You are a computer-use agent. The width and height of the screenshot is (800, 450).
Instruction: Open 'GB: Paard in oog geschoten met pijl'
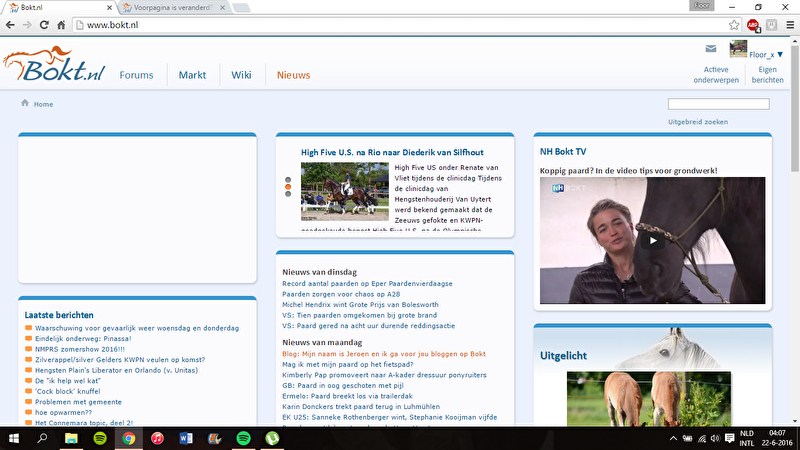point(342,386)
